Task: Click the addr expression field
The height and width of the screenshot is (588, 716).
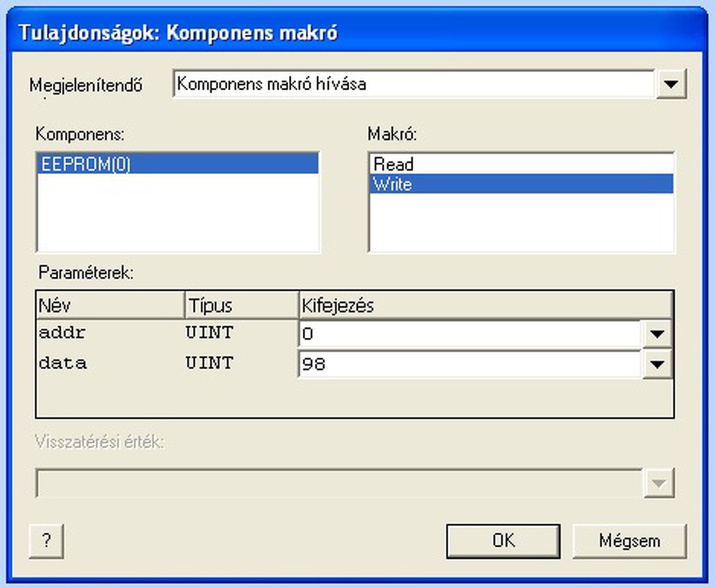Action: pyautogui.click(x=469, y=334)
